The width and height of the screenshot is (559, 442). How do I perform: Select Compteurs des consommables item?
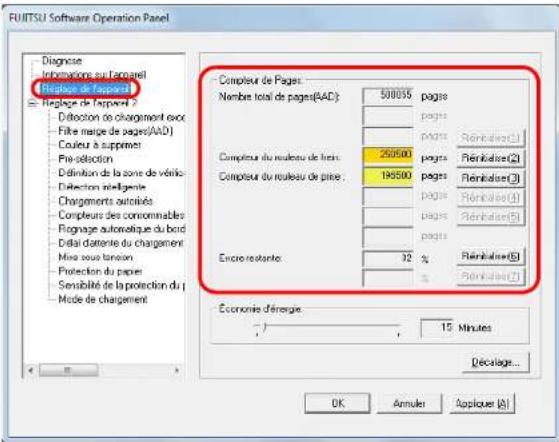121,215
